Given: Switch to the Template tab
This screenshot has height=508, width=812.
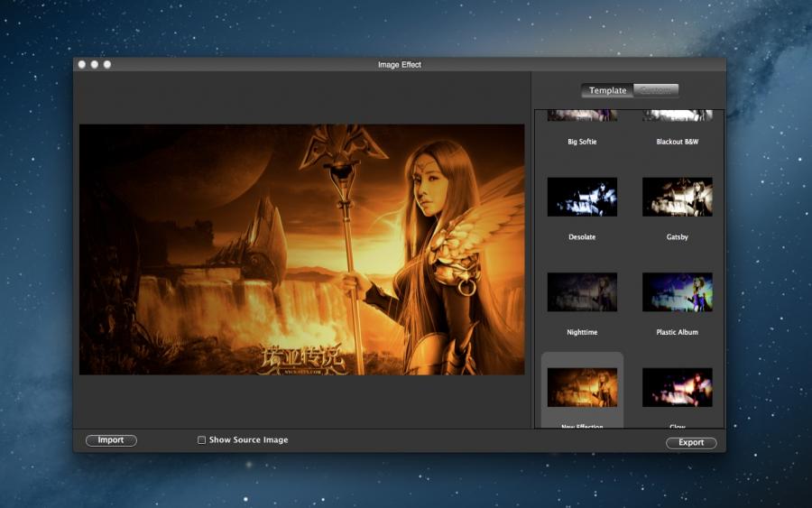Looking at the screenshot, I should (x=607, y=90).
